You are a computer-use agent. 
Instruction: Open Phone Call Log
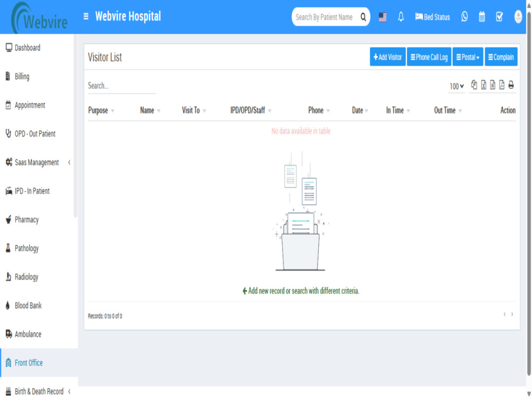coord(429,57)
